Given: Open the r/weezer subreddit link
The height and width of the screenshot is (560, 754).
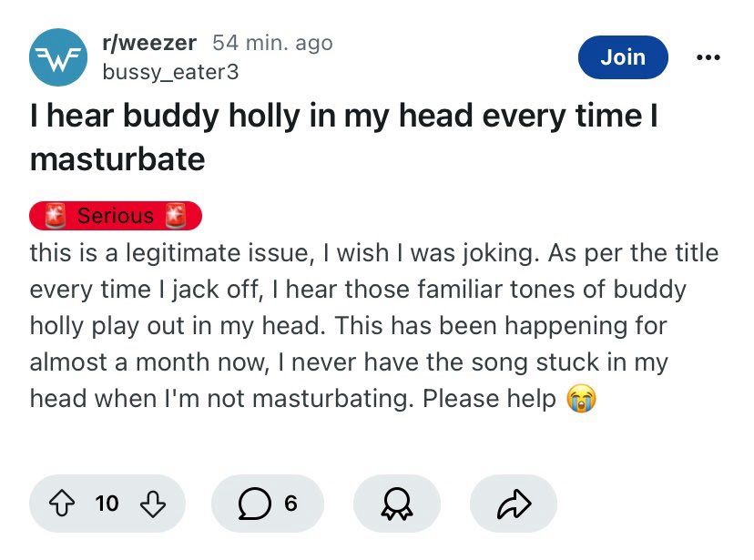Looking at the screenshot, I should click(149, 43).
